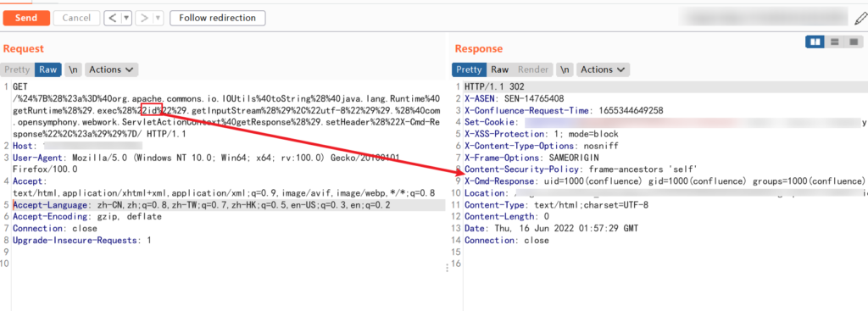
Task: Click the vertical dots pane splitter handle
Action: 448,268
